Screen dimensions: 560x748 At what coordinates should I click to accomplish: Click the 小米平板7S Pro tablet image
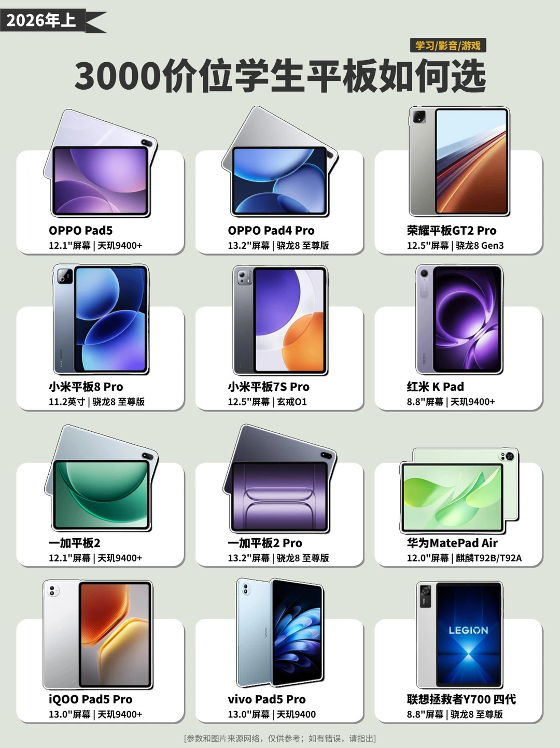(x=280, y=320)
